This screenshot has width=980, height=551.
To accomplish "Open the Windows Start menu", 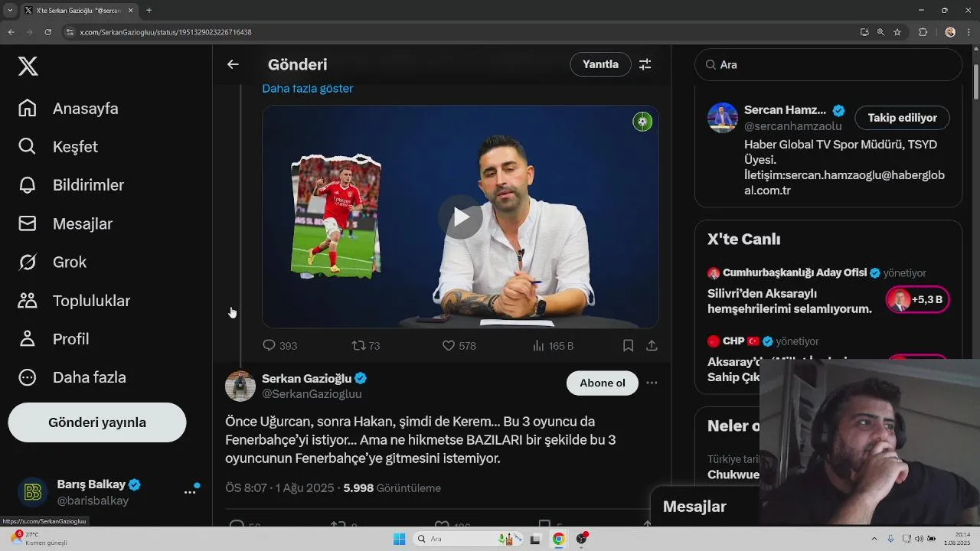I will point(399,539).
